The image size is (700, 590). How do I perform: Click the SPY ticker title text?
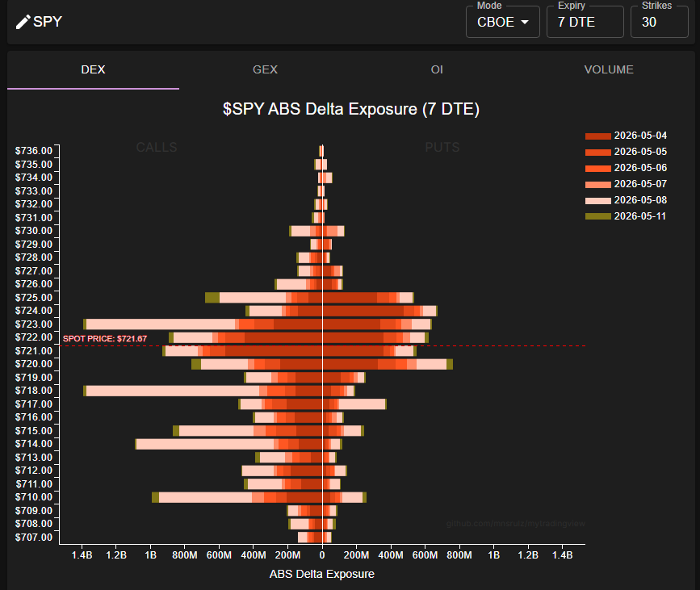coord(48,22)
